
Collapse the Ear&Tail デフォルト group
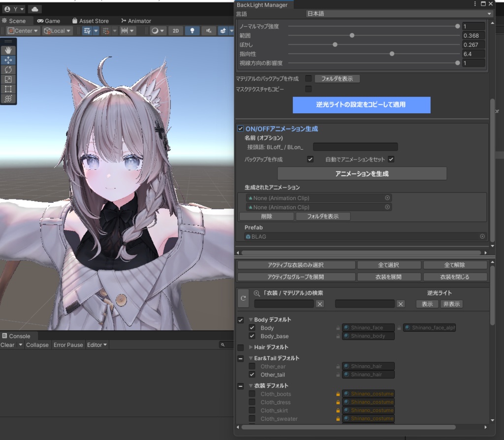pyautogui.click(x=251, y=358)
